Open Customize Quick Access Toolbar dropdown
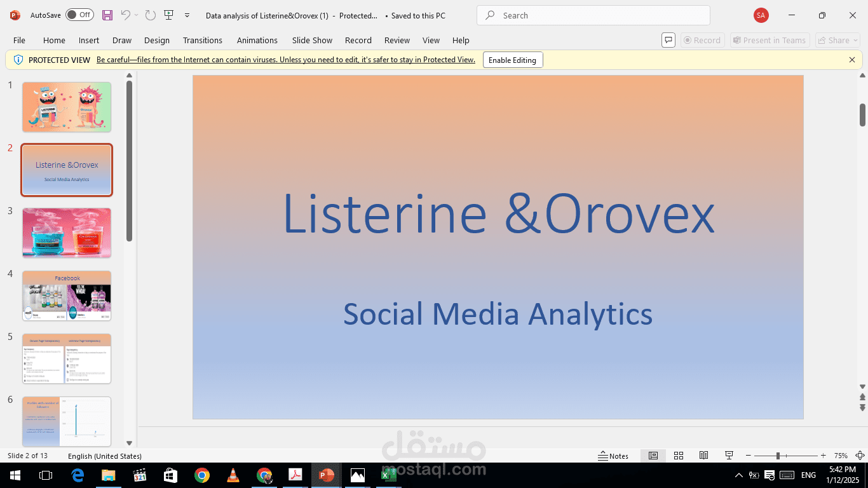This screenshot has width=868, height=488. 187,15
